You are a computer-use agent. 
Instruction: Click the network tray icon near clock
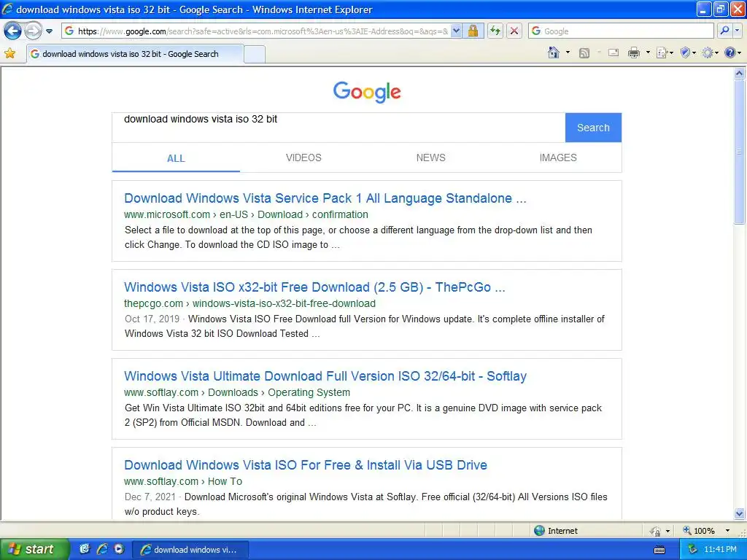coord(692,550)
